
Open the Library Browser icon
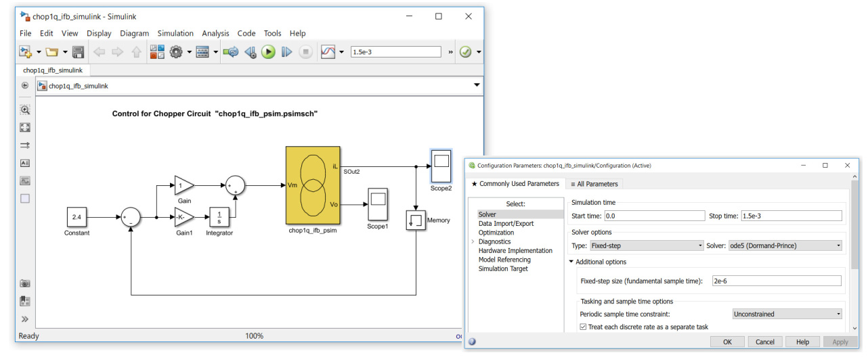click(157, 52)
